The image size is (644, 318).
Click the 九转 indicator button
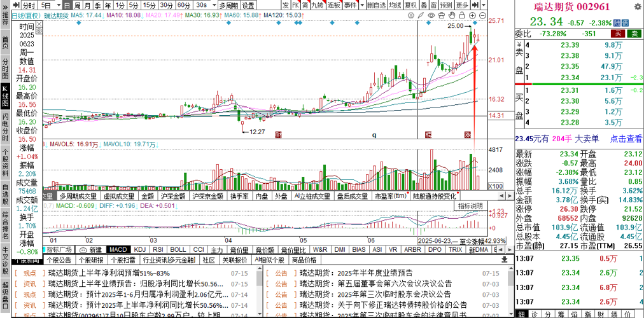point(317,5)
